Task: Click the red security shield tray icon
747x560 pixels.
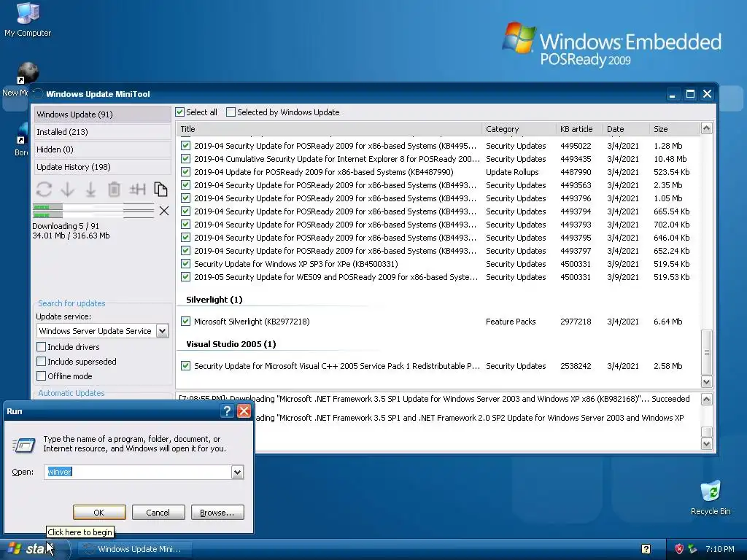Action: point(679,549)
